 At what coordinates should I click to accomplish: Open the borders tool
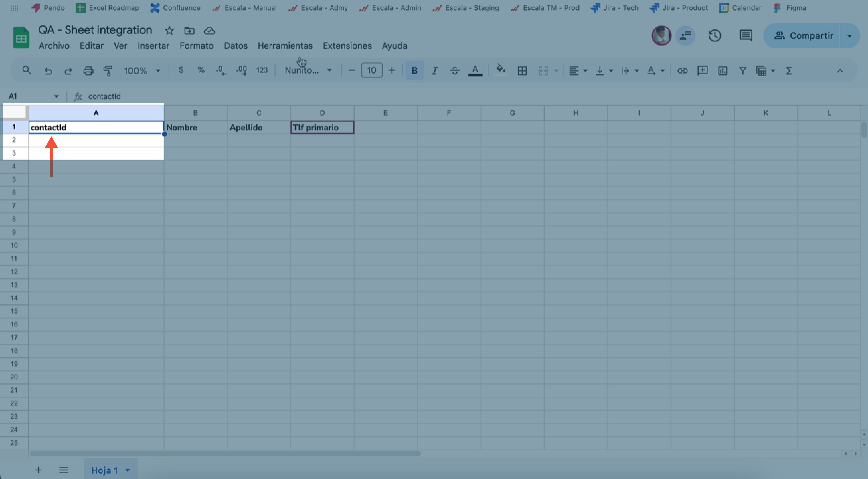(x=522, y=71)
